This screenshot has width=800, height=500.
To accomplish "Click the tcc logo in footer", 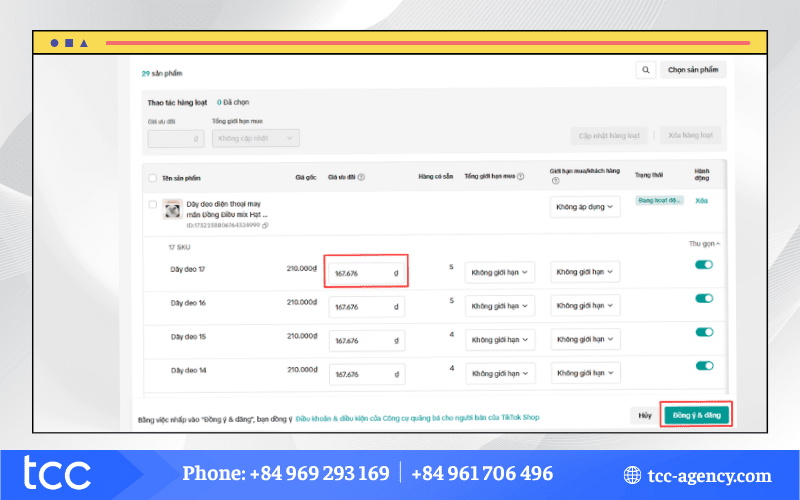I will pyautogui.click(x=58, y=474).
